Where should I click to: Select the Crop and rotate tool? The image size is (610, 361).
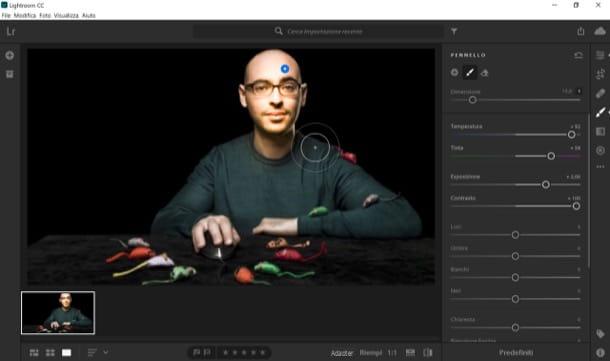point(600,74)
